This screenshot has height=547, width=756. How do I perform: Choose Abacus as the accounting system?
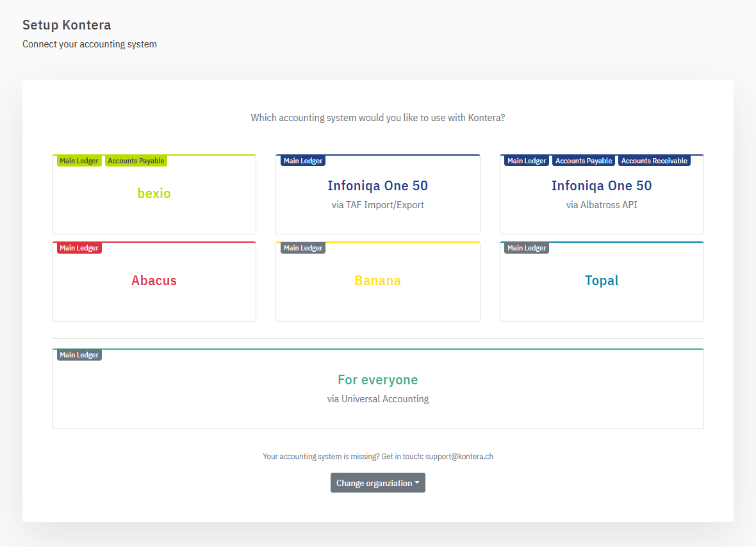[x=154, y=281]
